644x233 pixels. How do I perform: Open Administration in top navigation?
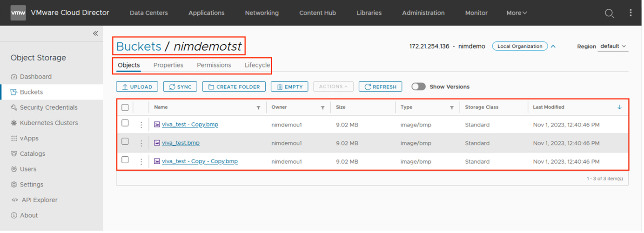[x=423, y=13]
